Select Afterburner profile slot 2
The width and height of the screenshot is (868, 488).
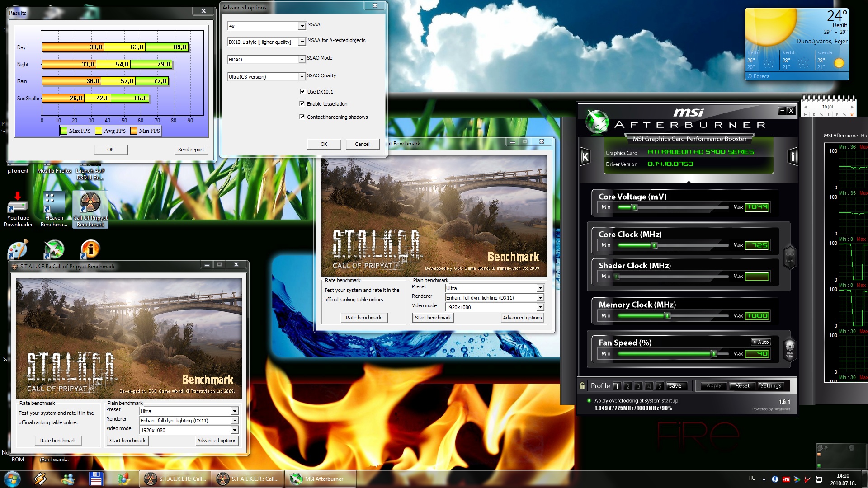click(x=627, y=386)
